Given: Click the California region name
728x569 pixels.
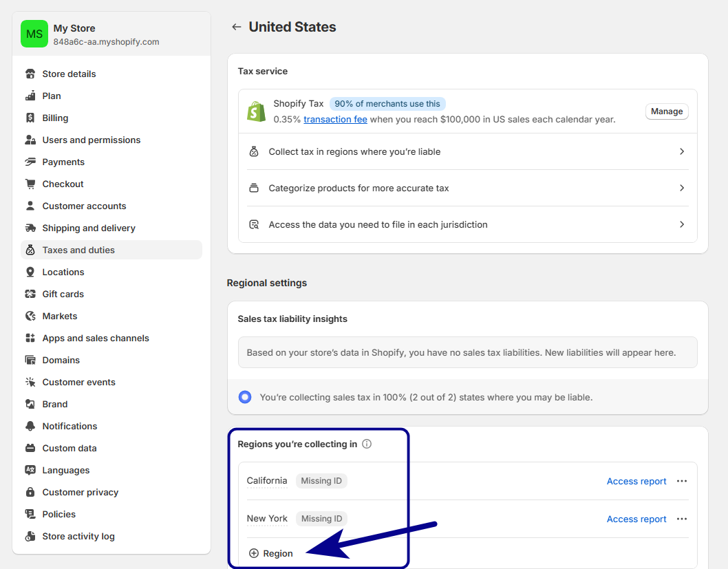Looking at the screenshot, I should click(267, 481).
